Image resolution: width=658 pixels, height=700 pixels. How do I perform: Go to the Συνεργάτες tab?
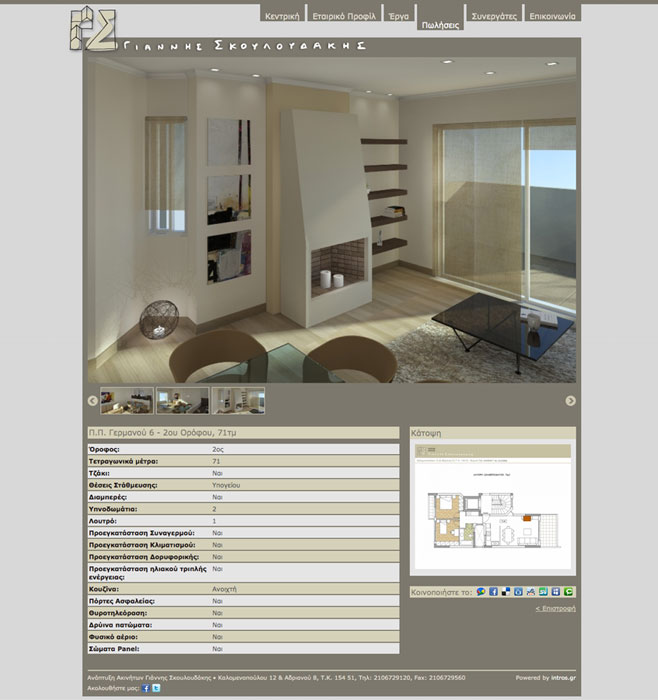pyautogui.click(x=493, y=17)
